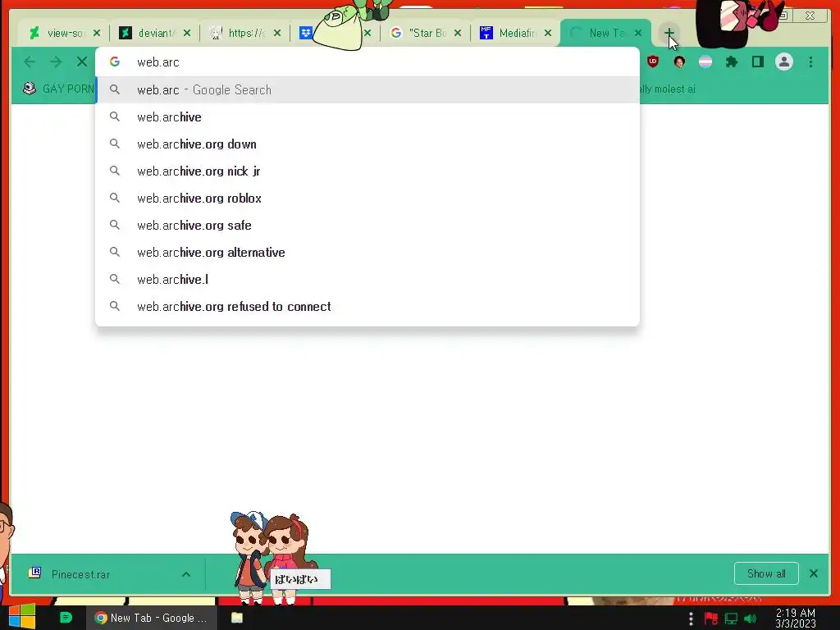Switch to the deviantArt tab

(153, 33)
